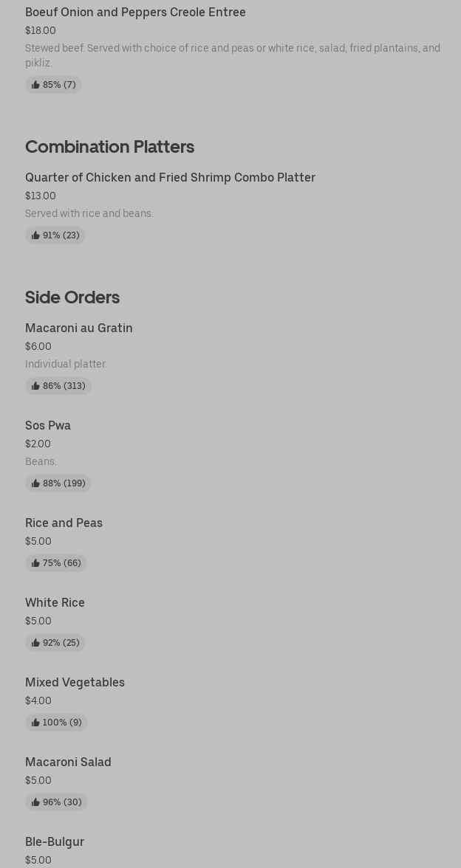The image size is (461, 868).
Task: Click the Combination Platters section heading
Action: 109,146
